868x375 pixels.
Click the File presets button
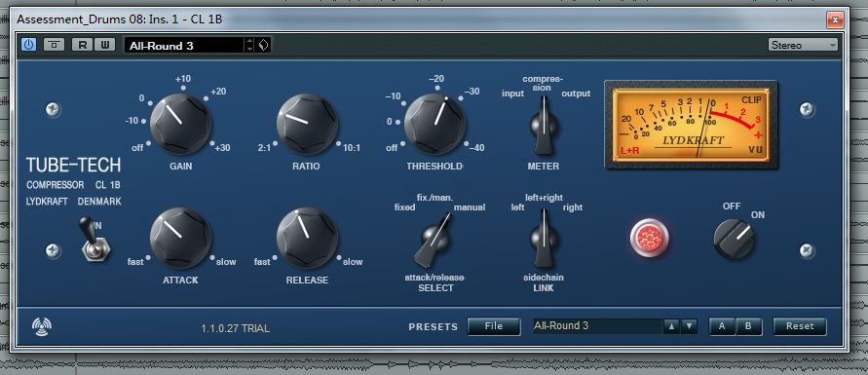[494, 326]
